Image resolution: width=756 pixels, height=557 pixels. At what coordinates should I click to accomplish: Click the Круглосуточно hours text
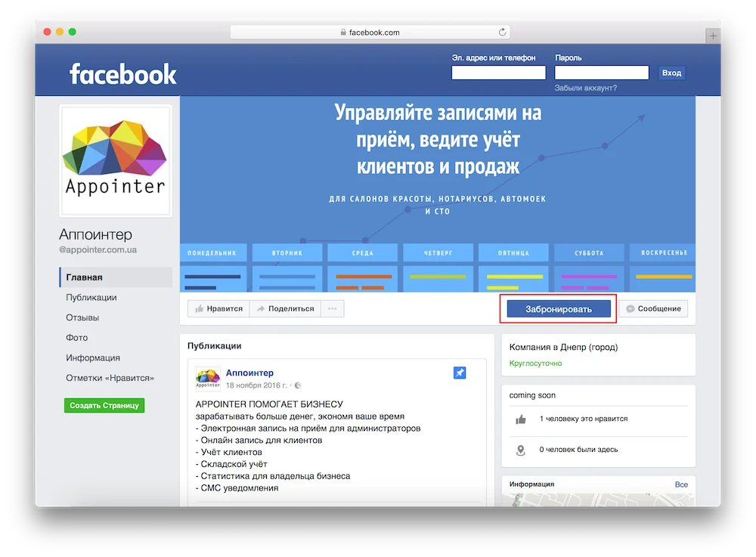[536, 364]
